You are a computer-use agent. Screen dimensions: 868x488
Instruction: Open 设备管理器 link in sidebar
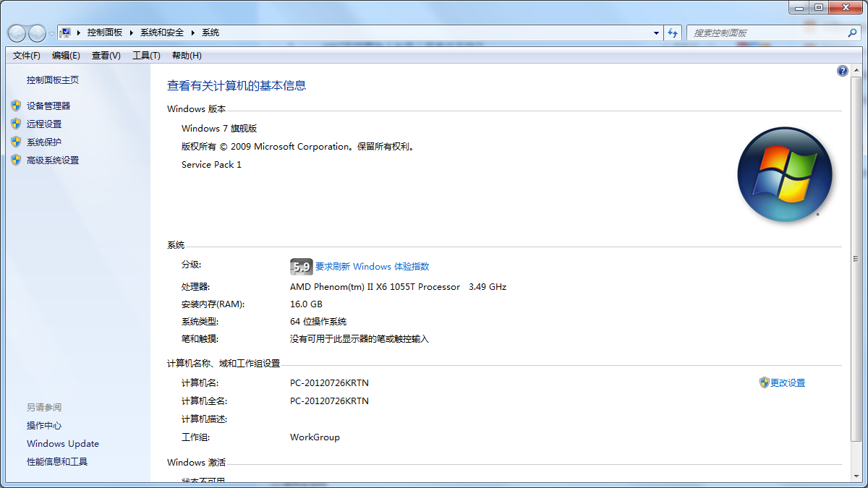click(x=48, y=106)
